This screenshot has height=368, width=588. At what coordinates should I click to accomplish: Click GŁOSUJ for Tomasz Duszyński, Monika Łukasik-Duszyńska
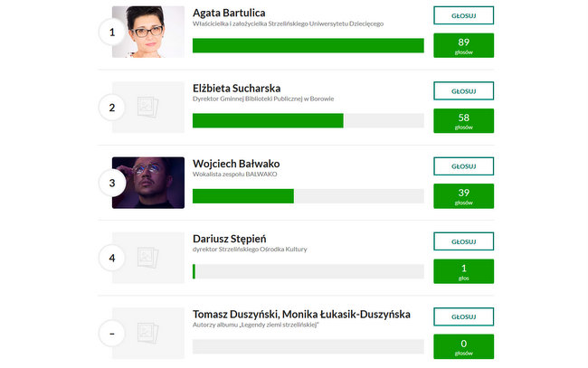click(x=463, y=316)
